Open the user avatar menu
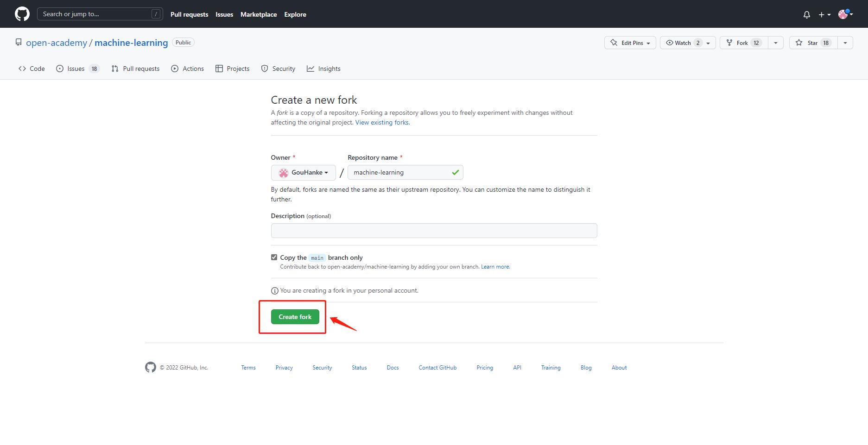 (x=846, y=14)
